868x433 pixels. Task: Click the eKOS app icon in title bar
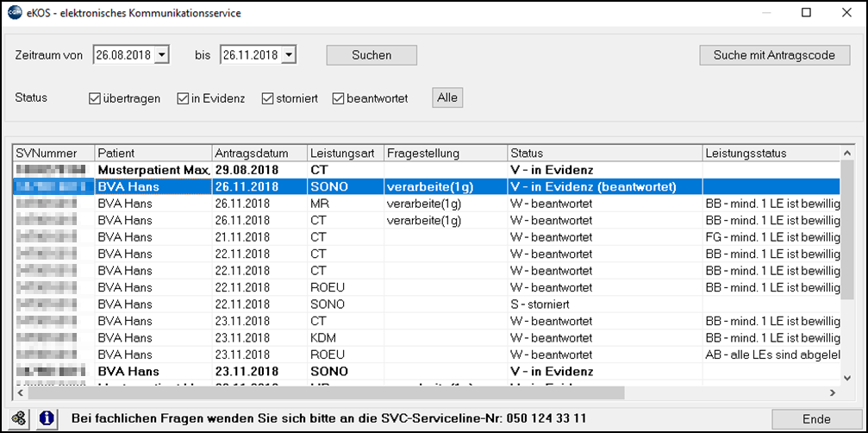(15, 13)
